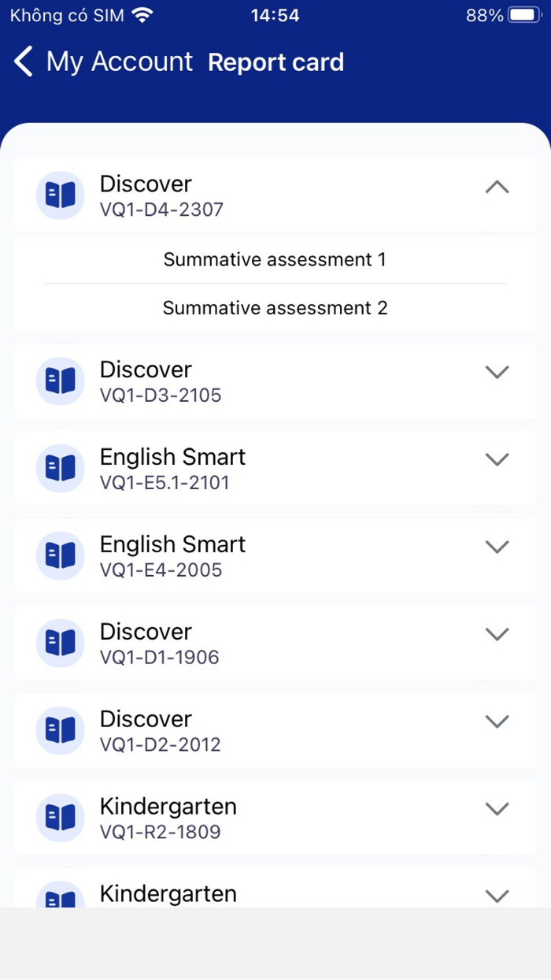Open Summative assessment 1
Viewport: 551px width, 980px height.
point(275,260)
